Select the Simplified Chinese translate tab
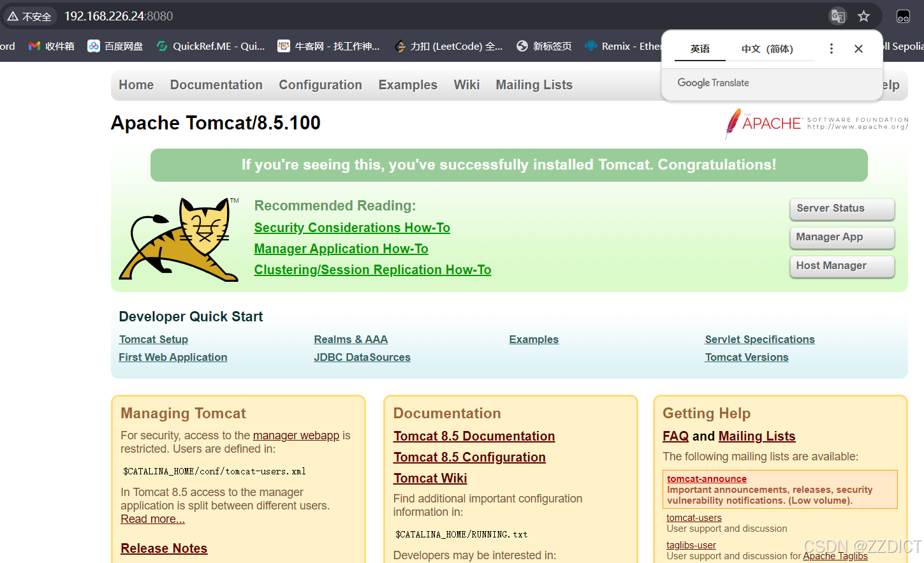The width and height of the screenshot is (924, 563). [767, 48]
